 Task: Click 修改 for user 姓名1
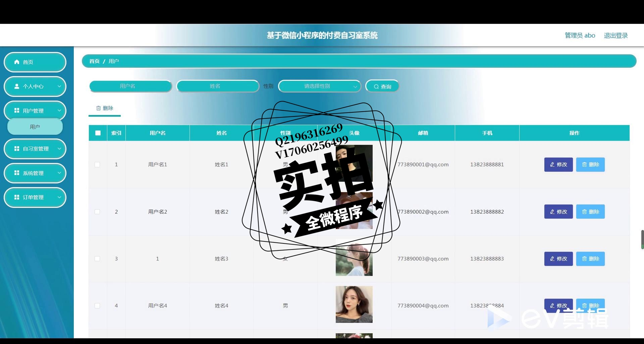pyautogui.click(x=558, y=165)
